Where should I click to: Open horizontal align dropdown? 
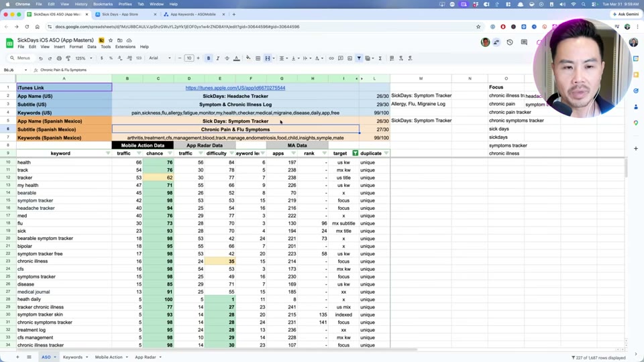[283, 58]
